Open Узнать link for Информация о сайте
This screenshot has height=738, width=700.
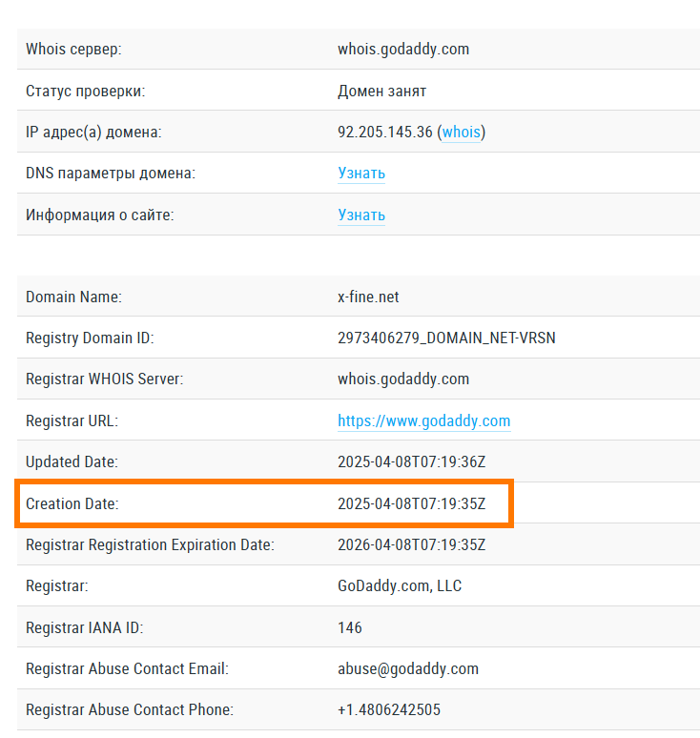(361, 215)
